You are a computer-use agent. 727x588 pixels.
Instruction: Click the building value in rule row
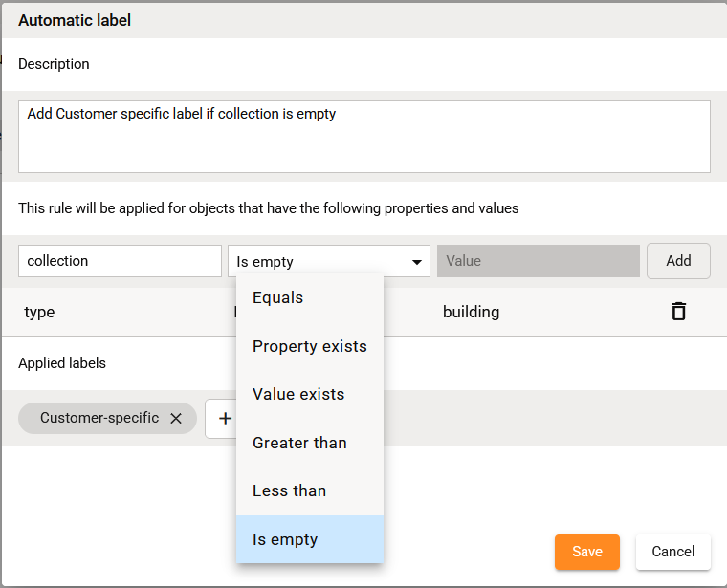[x=471, y=312]
